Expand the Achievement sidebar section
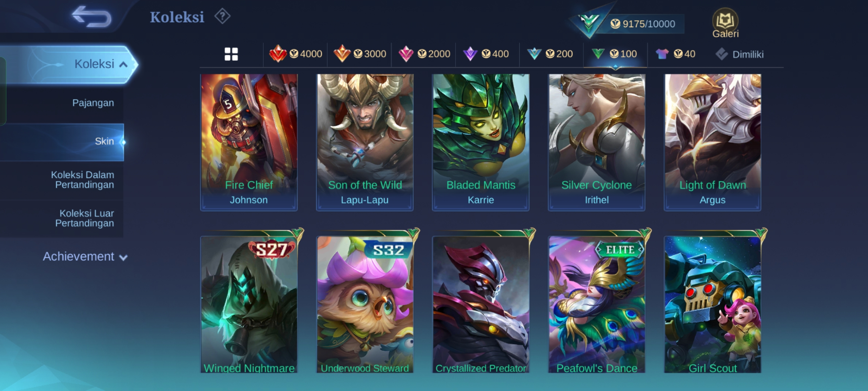This screenshot has height=391, width=868. coord(85,257)
